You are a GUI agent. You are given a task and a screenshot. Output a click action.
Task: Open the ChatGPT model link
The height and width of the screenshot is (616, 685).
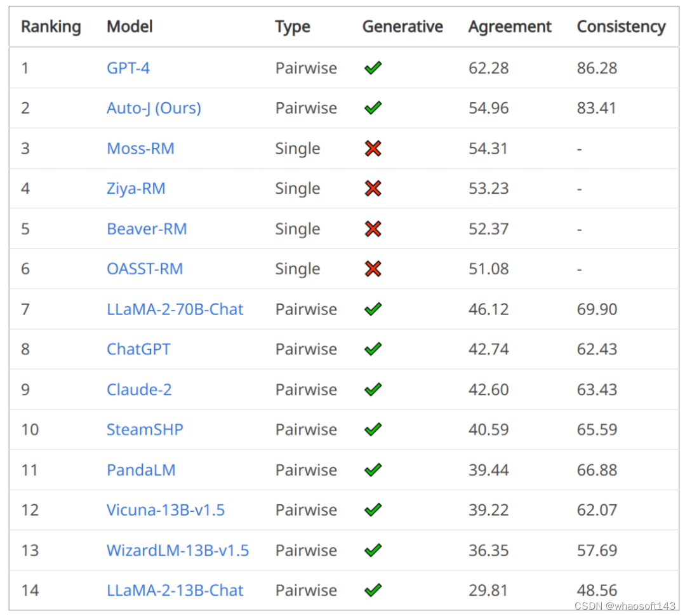point(138,349)
